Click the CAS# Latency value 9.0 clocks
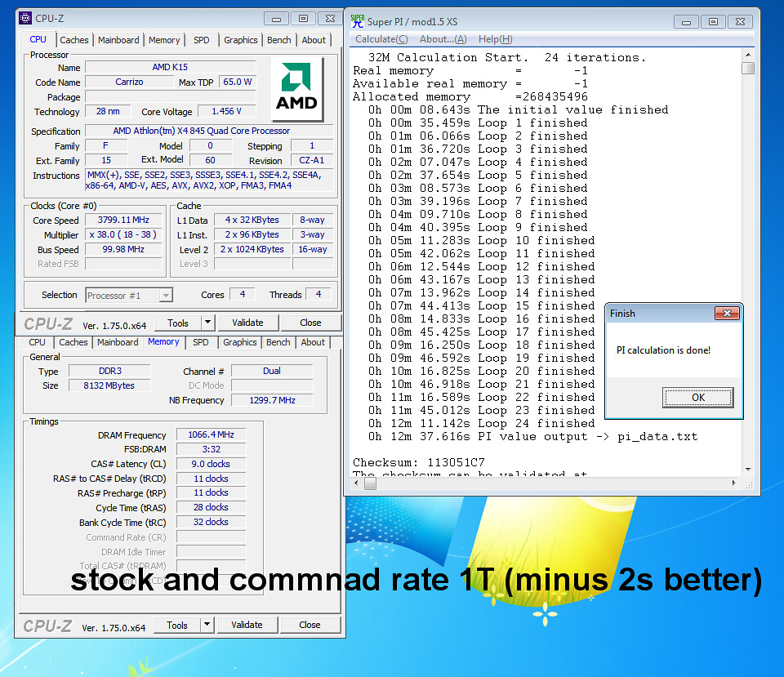The image size is (784, 677). point(211,464)
